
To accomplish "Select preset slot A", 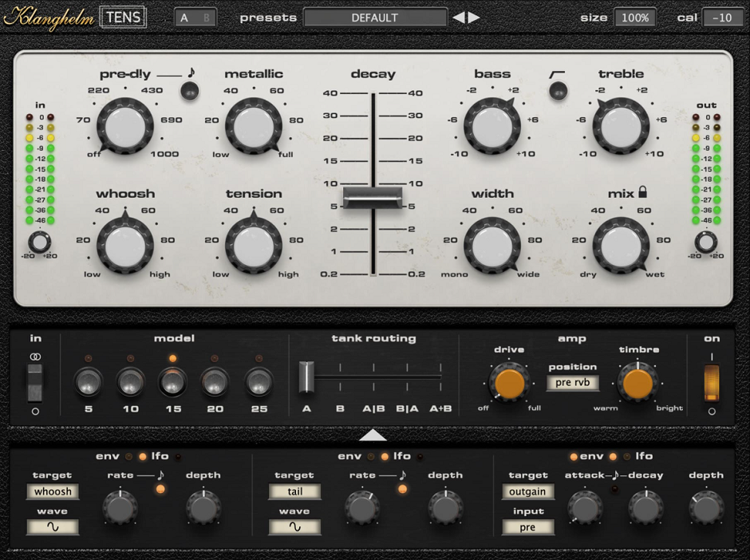I will (x=184, y=18).
